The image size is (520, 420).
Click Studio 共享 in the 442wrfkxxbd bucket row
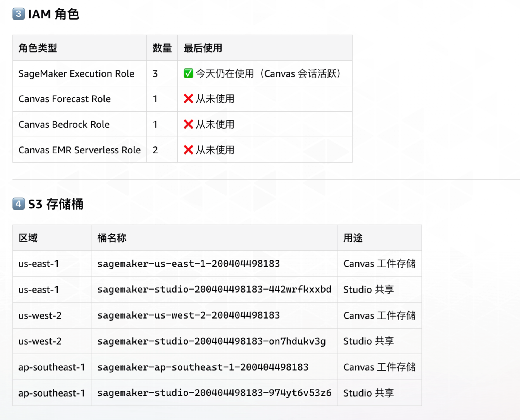[x=369, y=290]
